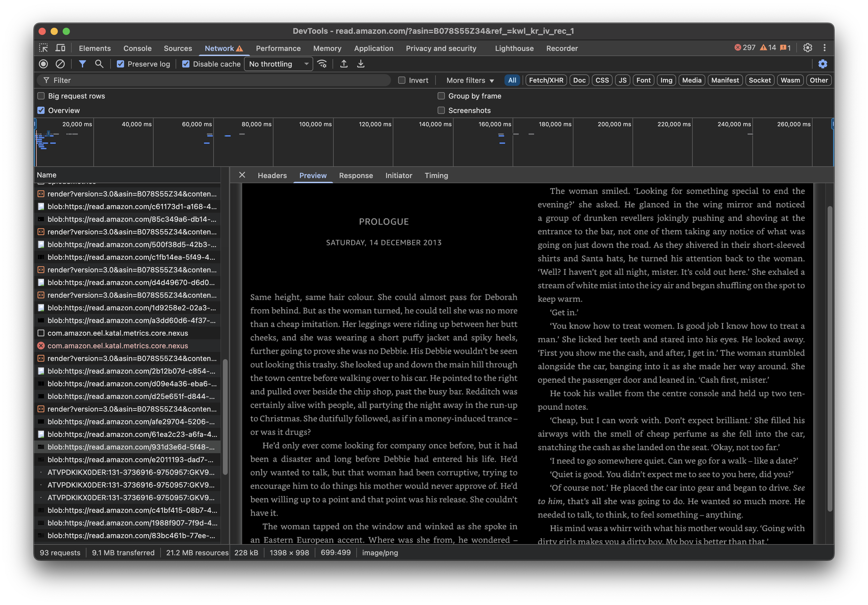The height and width of the screenshot is (605, 868).
Task: Filter requests by Fetch/XHR
Action: point(546,80)
